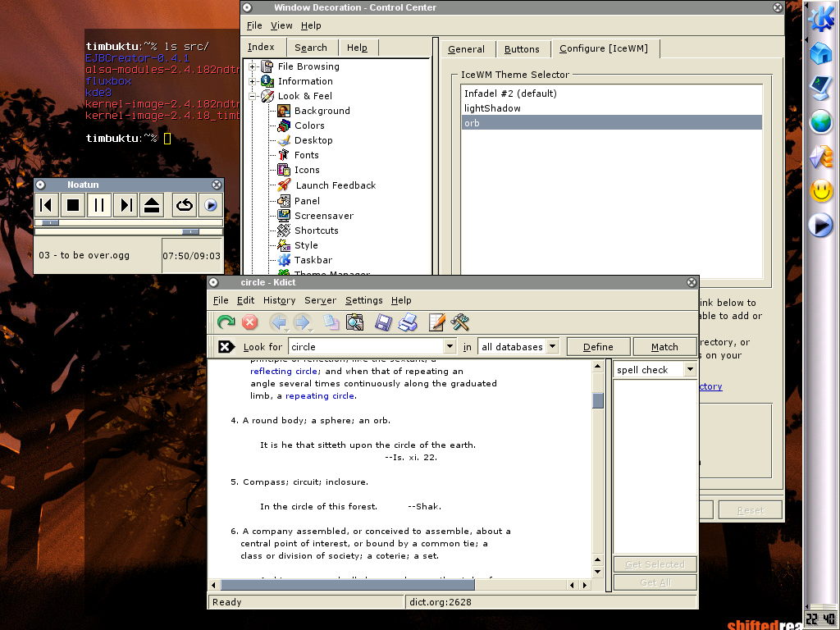This screenshot has height=630, width=840.
Task: Collapse Look & Feel tree node
Action: (253, 97)
